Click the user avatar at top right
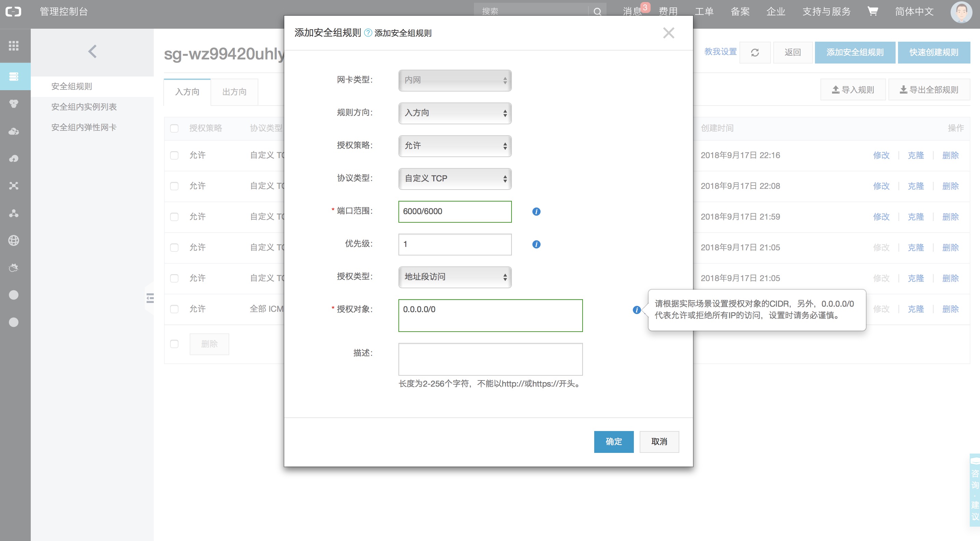The height and width of the screenshot is (541, 980). [x=961, y=12]
